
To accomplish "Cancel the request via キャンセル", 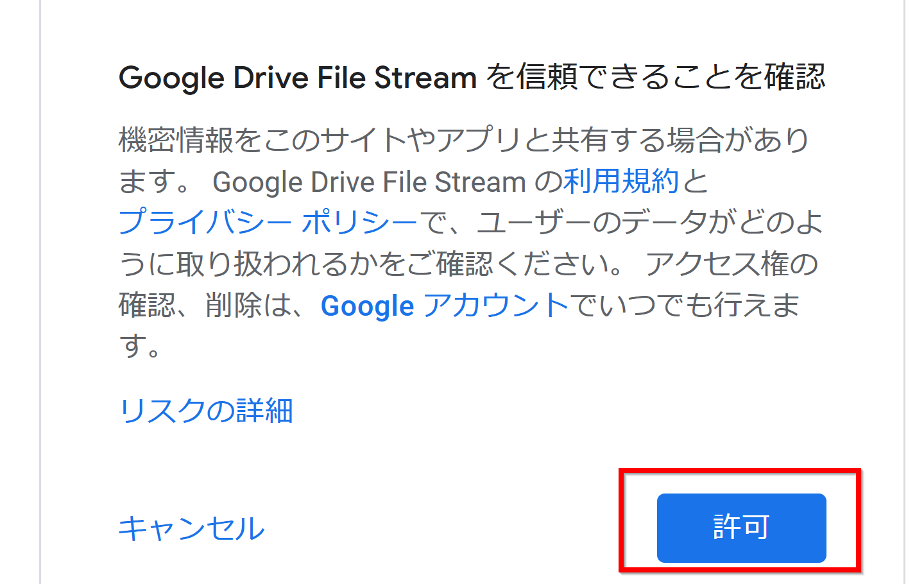I will (x=191, y=529).
